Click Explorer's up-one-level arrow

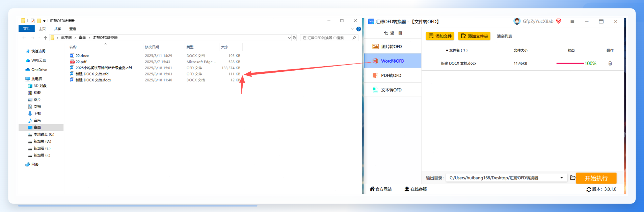45,38
